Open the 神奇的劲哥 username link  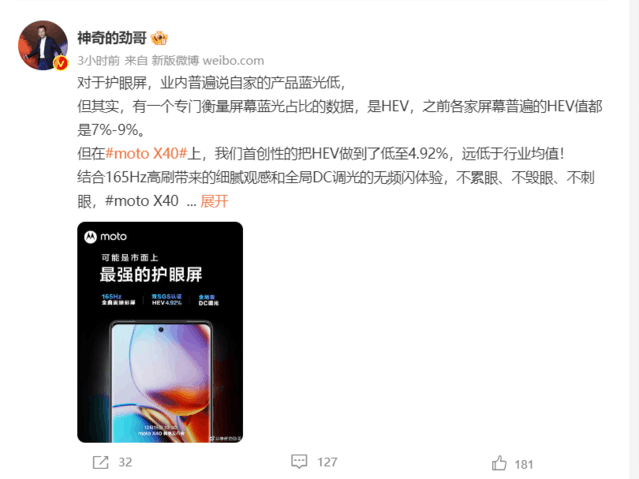[x=112, y=38]
